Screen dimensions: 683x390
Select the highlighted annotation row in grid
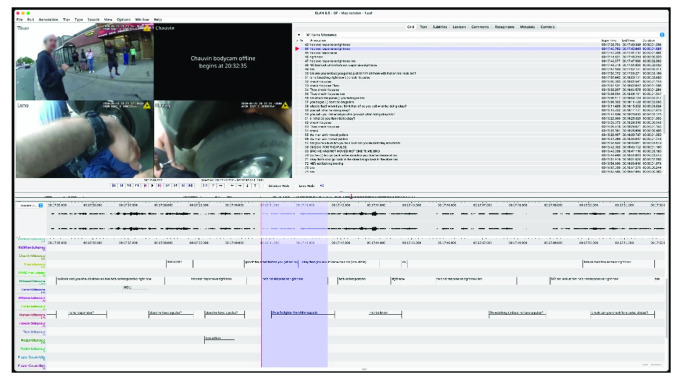(x=479, y=49)
